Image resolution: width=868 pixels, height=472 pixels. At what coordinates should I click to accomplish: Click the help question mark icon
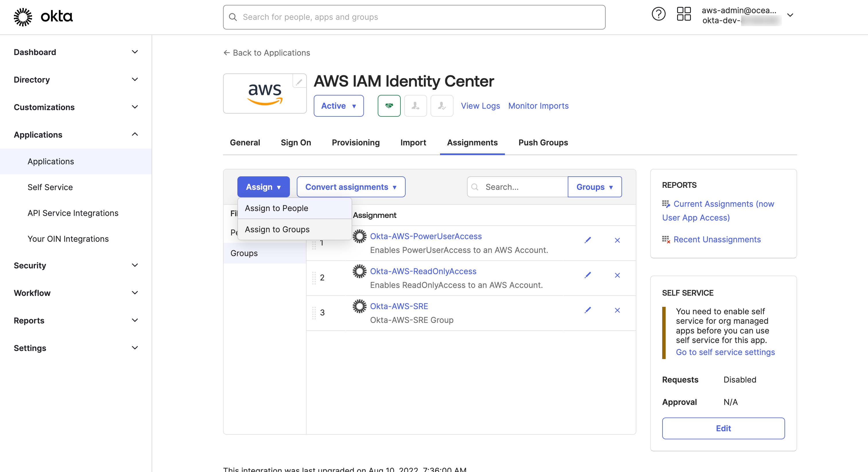tap(658, 14)
